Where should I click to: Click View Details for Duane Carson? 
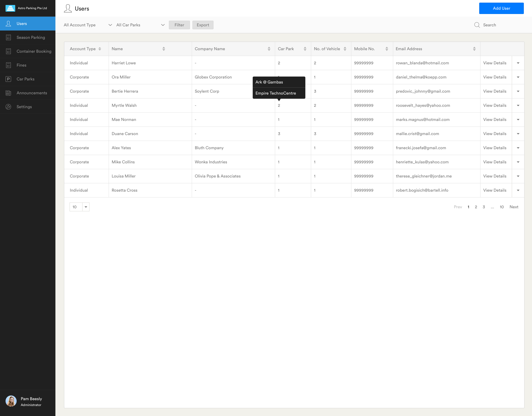coord(494,134)
